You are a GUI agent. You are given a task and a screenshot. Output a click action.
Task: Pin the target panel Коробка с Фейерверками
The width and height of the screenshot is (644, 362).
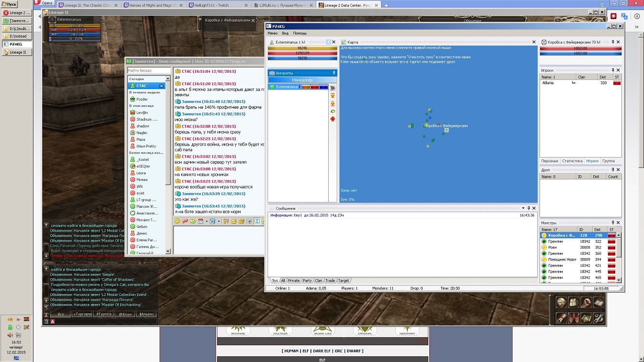(613, 42)
